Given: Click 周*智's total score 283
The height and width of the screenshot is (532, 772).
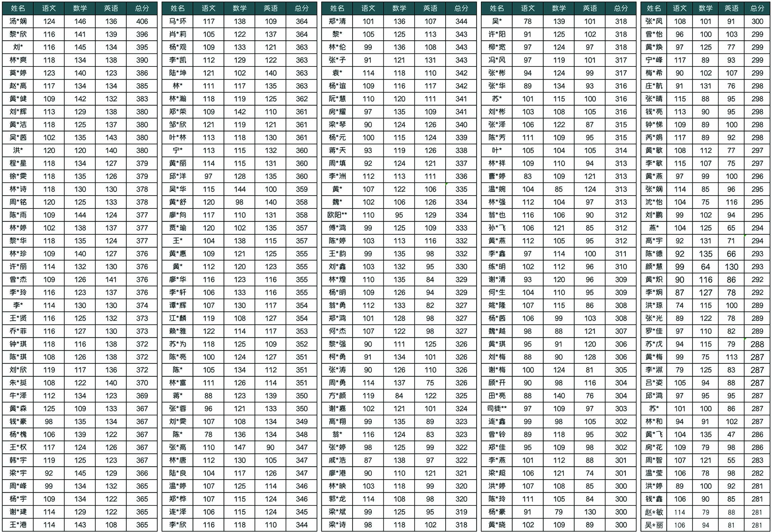Looking at the screenshot, I should 757,460.
